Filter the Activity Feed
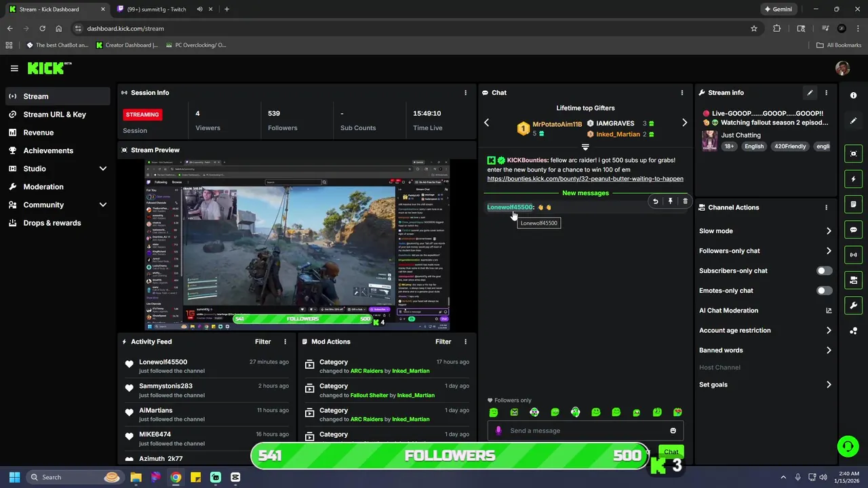Image resolution: width=868 pixels, height=488 pixels. (262, 342)
